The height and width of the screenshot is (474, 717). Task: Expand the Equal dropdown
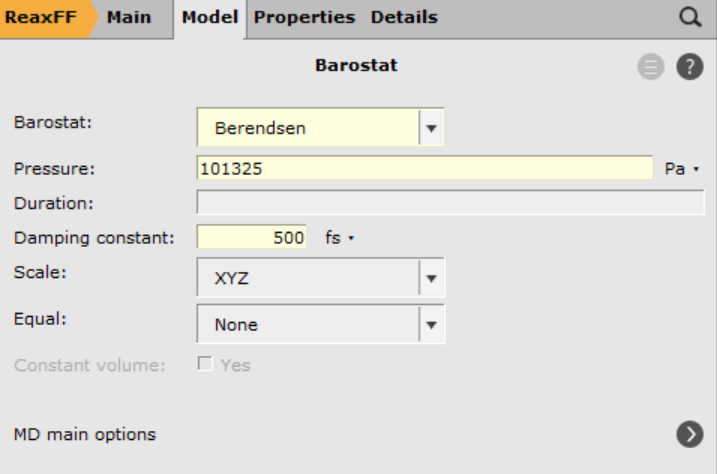tap(432, 324)
